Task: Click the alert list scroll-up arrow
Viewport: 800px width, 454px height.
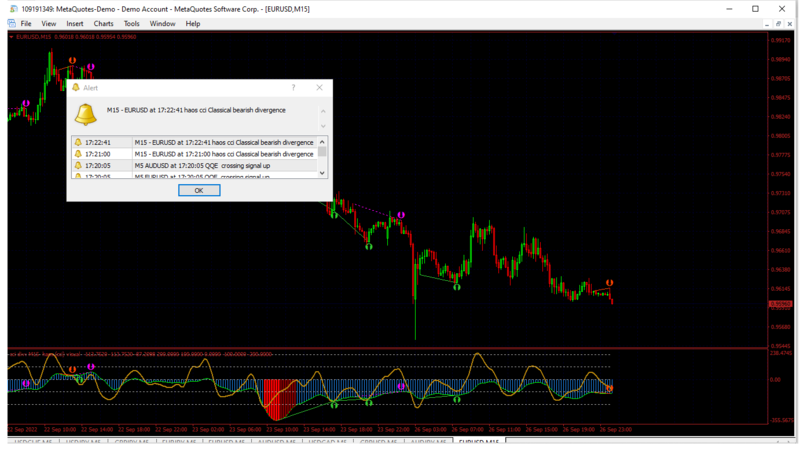Action: (x=322, y=141)
